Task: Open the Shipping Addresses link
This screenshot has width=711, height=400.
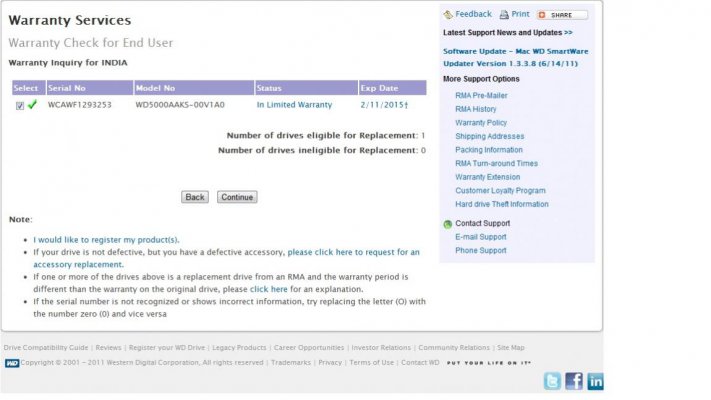Action: click(x=490, y=137)
